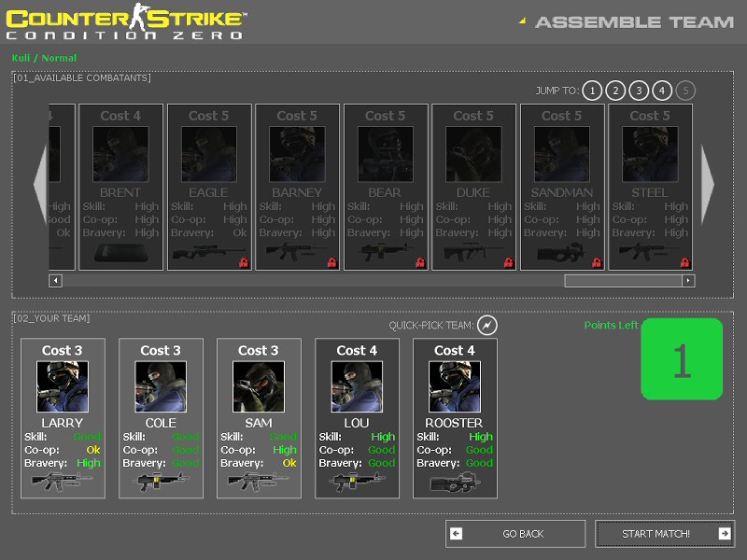Image resolution: width=747 pixels, height=560 pixels.
Task: Click Eagle's sniper rifle weapon icon
Action: (x=208, y=251)
